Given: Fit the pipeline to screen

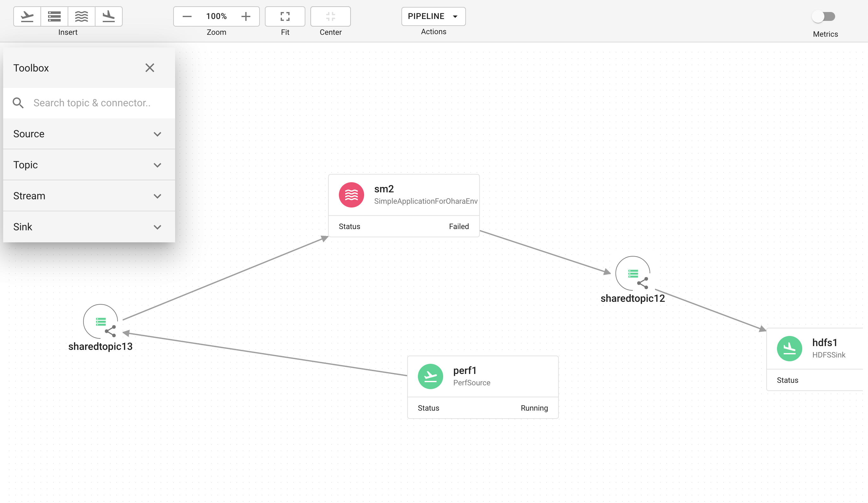Looking at the screenshot, I should (285, 16).
